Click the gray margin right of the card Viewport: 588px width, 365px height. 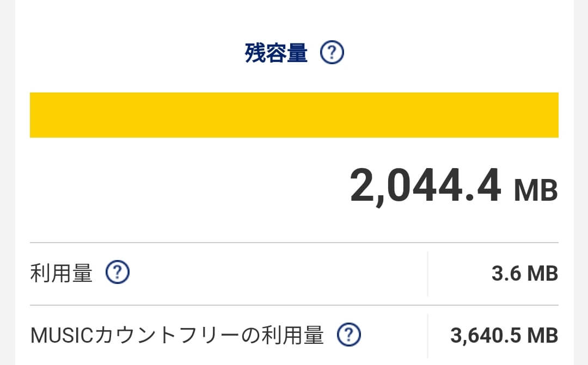pyautogui.click(x=581, y=183)
